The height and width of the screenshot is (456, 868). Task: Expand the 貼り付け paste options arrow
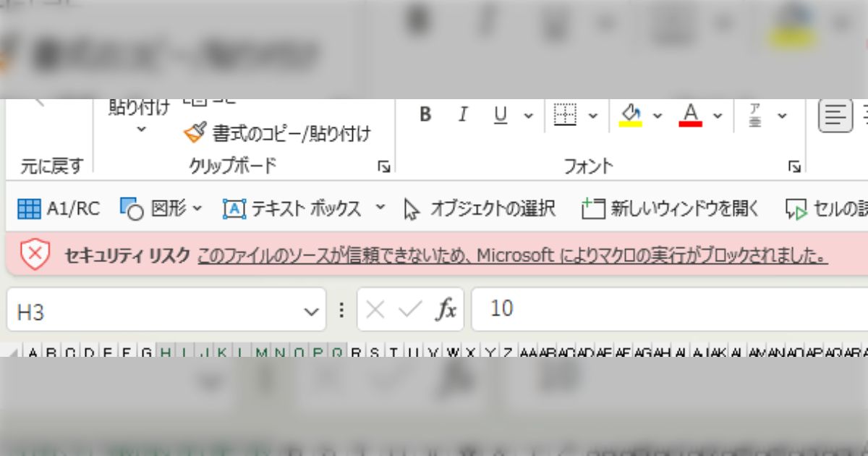[x=141, y=130]
